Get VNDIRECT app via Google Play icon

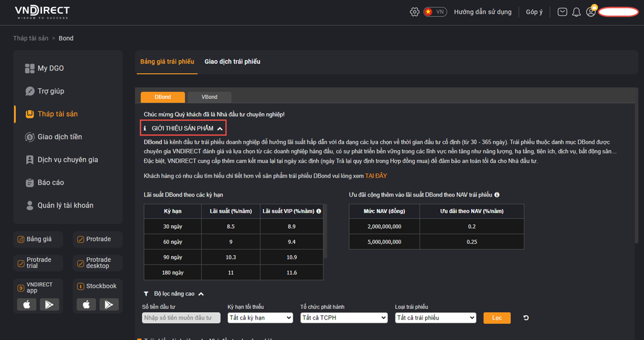click(x=49, y=305)
